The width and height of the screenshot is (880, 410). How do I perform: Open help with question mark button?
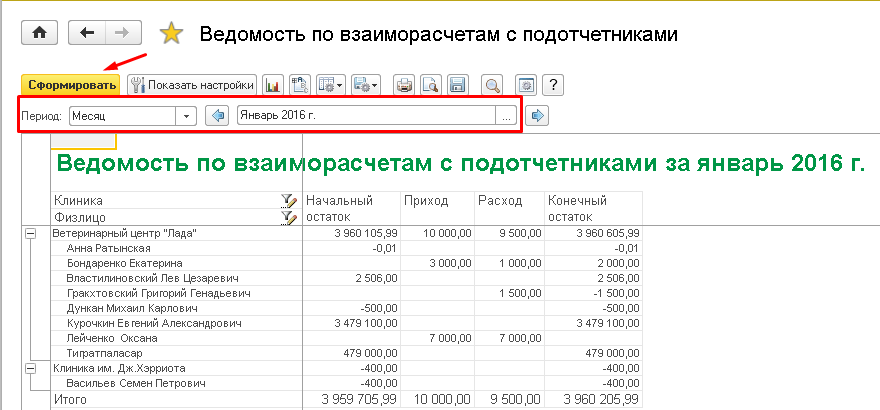(x=553, y=86)
